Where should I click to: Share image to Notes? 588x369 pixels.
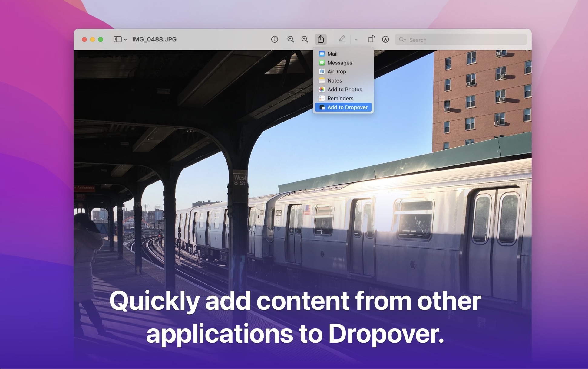334,80
